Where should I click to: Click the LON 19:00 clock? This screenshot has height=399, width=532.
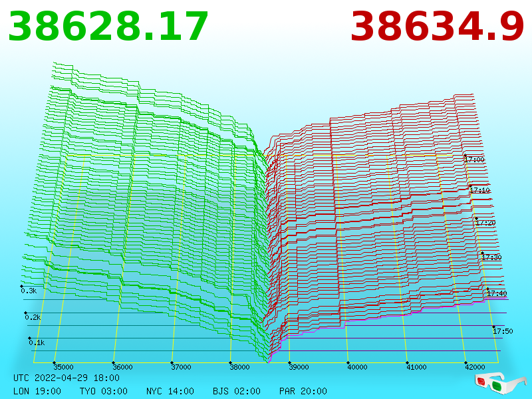pos(37,391)
